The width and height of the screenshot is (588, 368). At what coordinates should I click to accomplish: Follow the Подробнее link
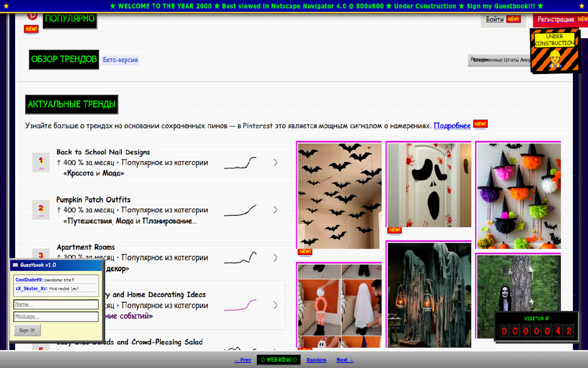(452, 126)
